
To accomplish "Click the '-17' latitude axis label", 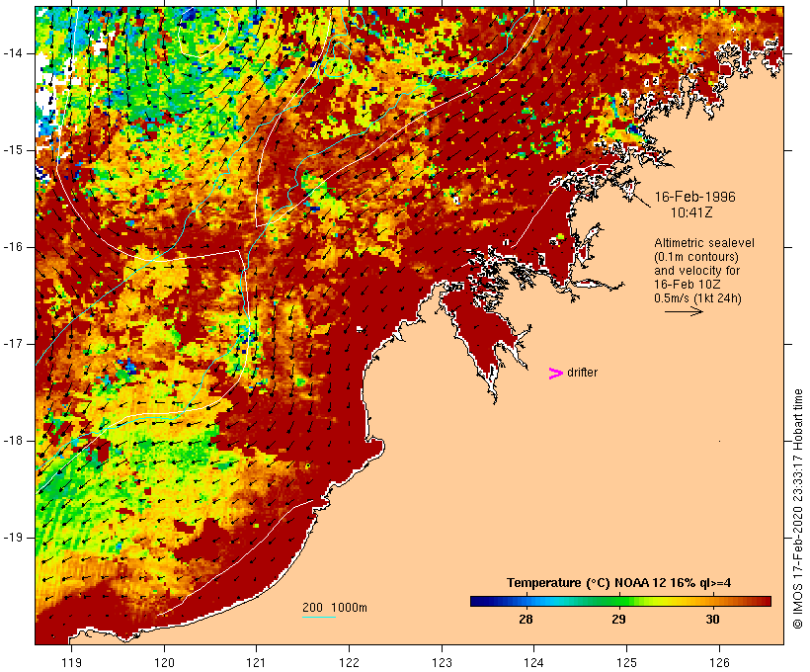I will [13, 344].
